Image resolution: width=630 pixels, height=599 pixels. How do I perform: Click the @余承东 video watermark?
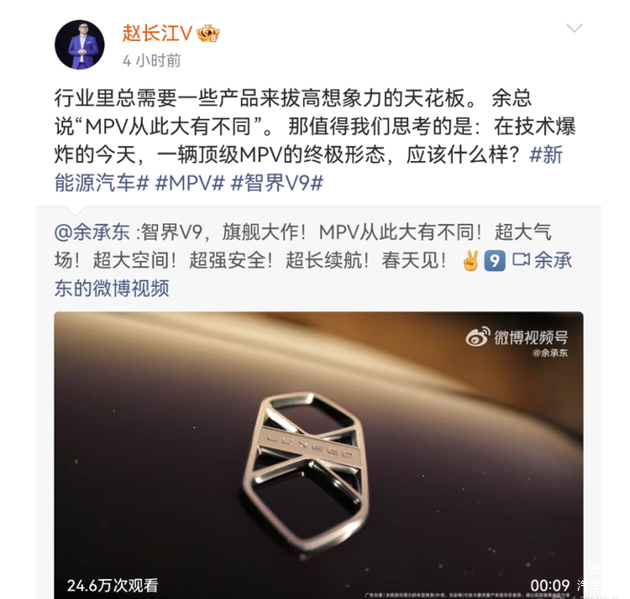point(550,353)
